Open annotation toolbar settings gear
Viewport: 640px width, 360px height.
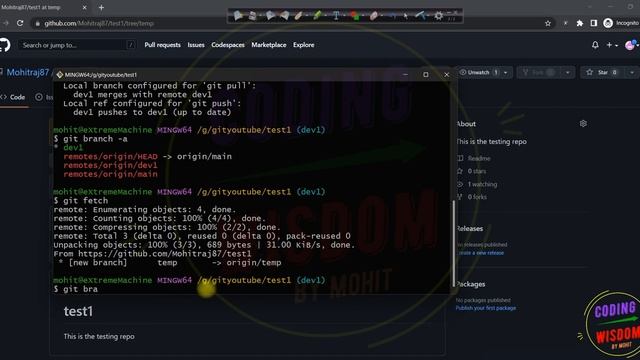coord(438,16)
